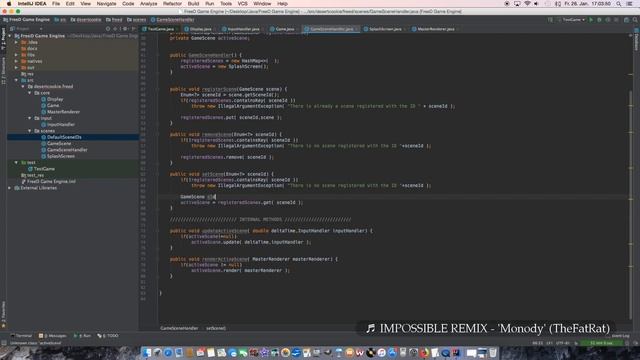The width and height of the screenshot is (640, 360).
Task: Open the Messages tool window
Action: pyautogui.click(x=52, y=336)
